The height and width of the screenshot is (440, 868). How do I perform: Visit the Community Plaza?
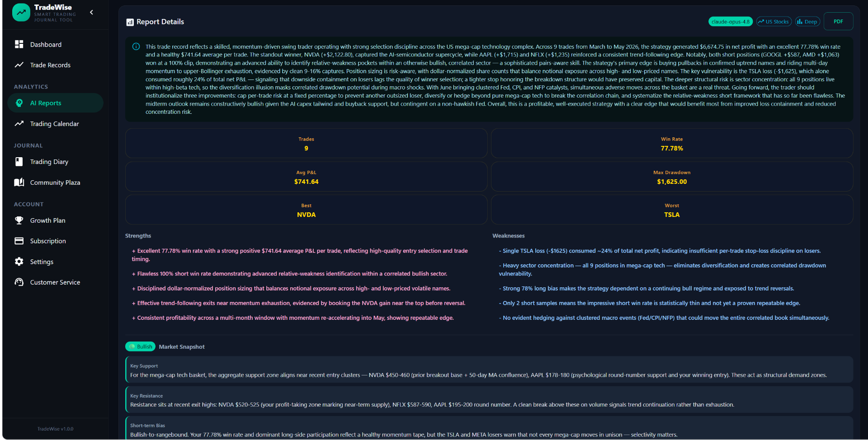point(55,183)
